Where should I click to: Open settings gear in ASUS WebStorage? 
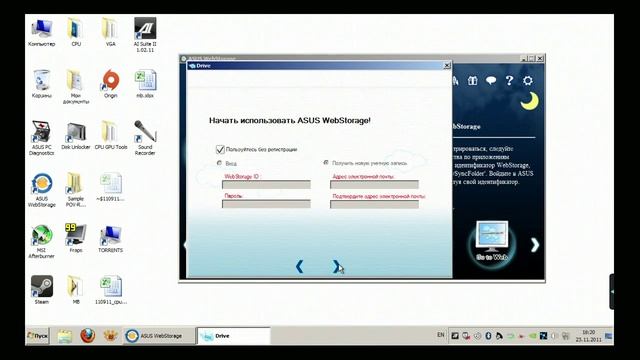(x=528, y=80)
